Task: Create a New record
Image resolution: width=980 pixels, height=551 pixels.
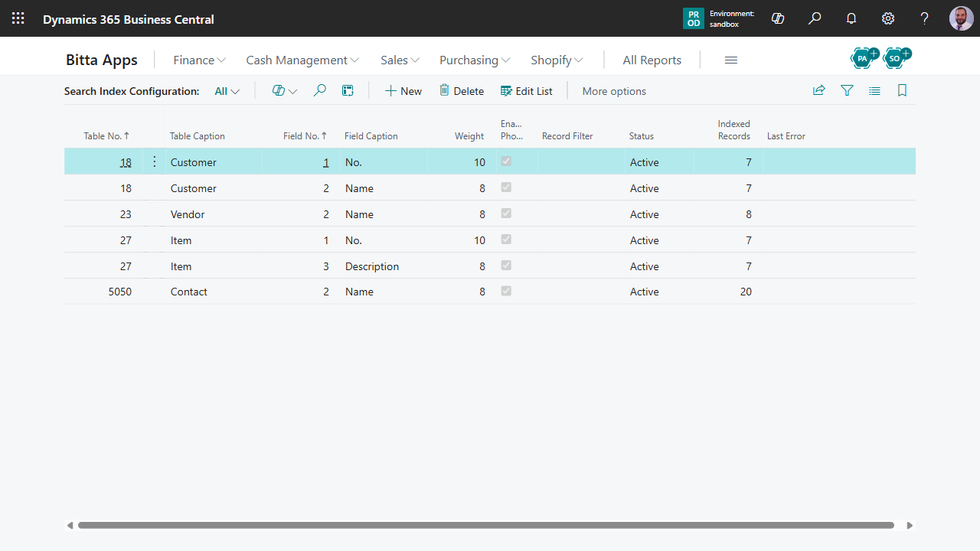Action: click(x=403, y=91)
